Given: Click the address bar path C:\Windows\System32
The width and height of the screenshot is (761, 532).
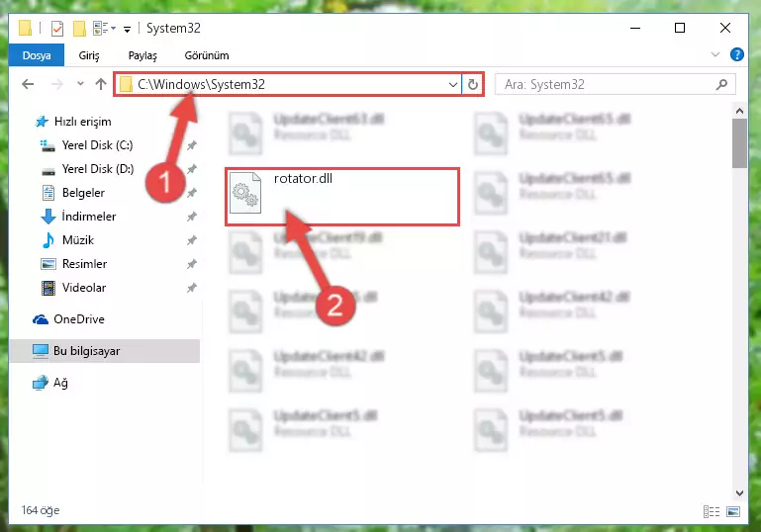Looking at the screenshot, I should pyautogui.click(x=201, y=84).
